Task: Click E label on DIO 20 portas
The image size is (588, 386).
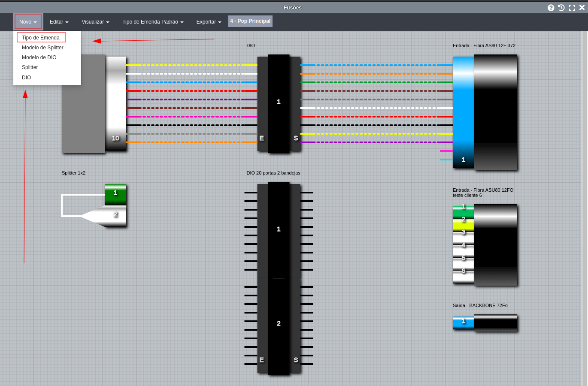Action: point(262,360)
